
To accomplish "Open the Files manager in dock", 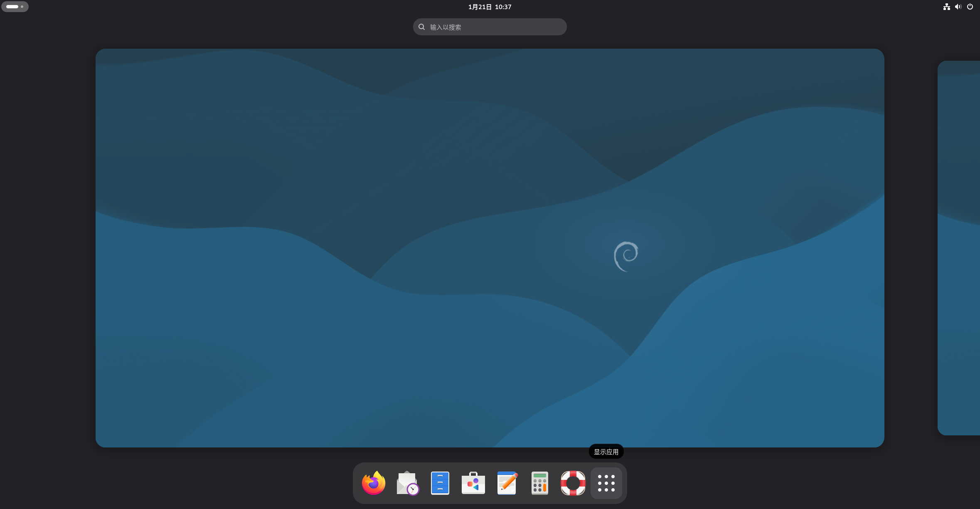I will point(440,483).
